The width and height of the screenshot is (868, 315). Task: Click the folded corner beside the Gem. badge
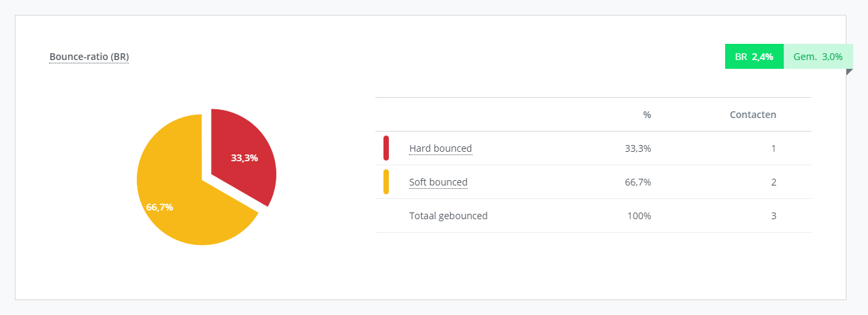[849, 72]
